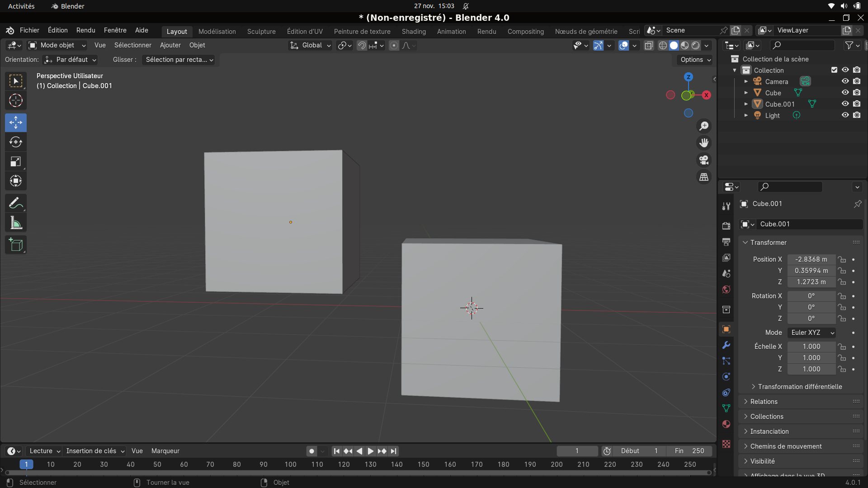Open the Output properties tab
This screenshot has width=868, height=488.
tap(726, 242)
